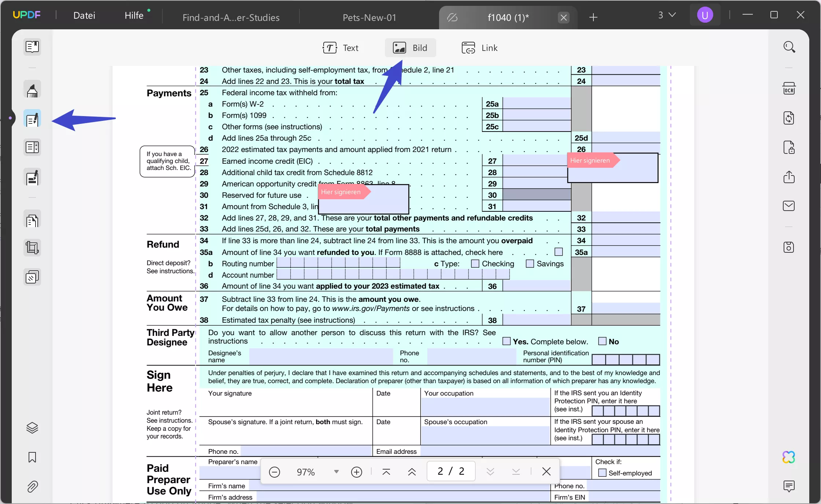
Task: Check the Checking account type box
Action: 475,263
